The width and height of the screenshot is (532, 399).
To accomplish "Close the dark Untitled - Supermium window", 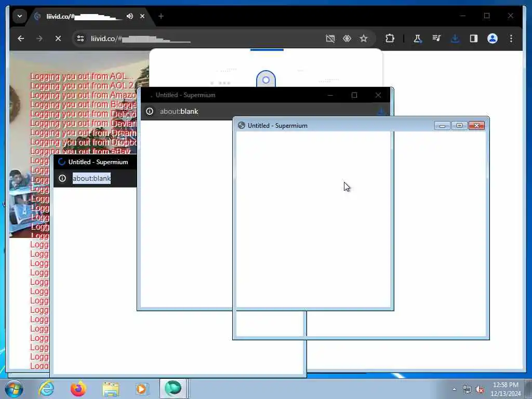I will [x=378, y=95].
